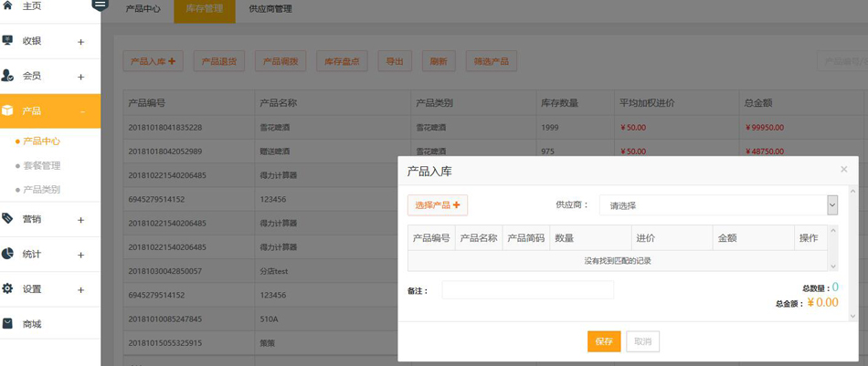Screen dimensions: 868x366
Task: Close the 产品入库 dialog
Action: point(843,170)
